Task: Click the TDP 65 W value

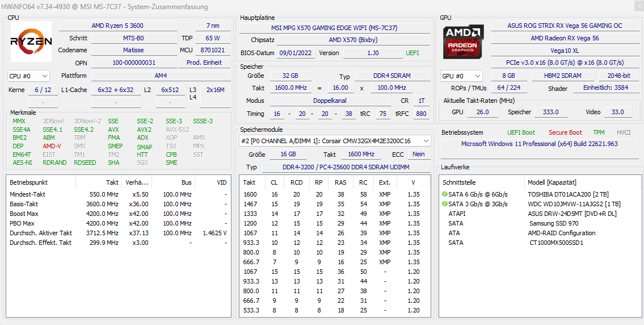Action: (213, 38)
